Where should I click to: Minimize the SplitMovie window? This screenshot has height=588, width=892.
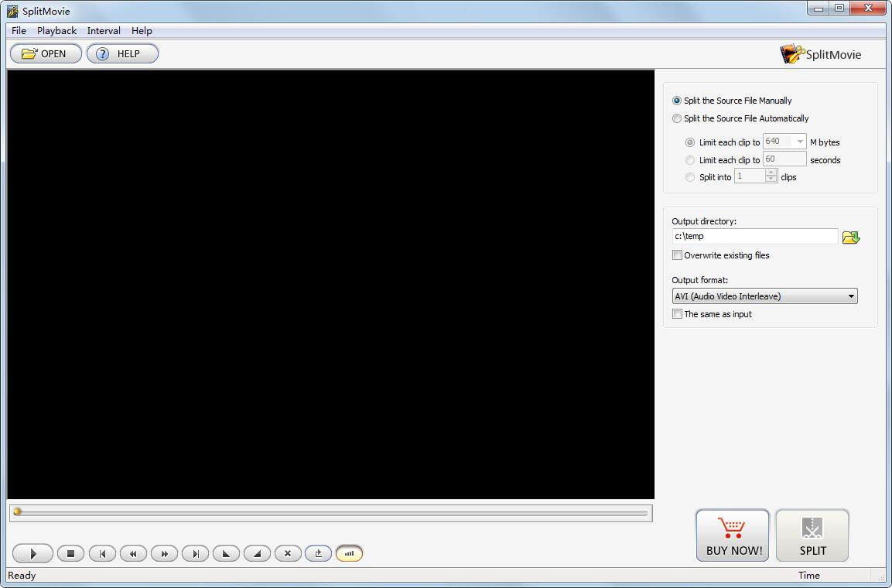(819, 9)
